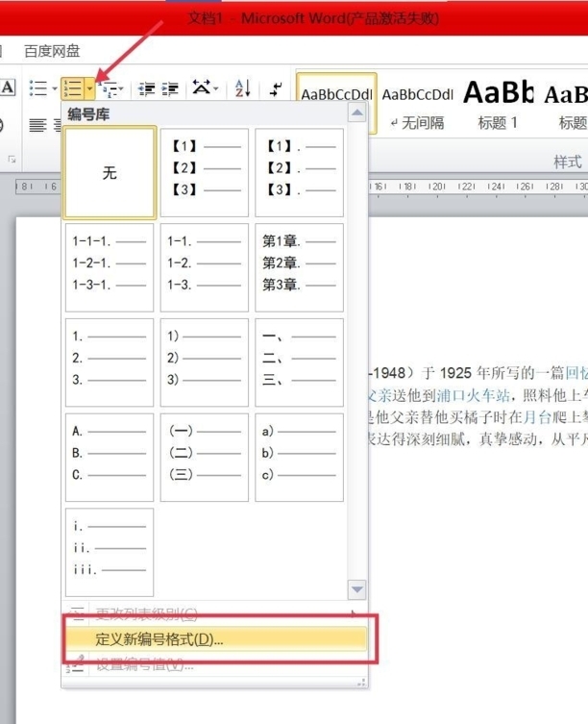Select the 无 numbering option
Viewport: 588px width, 724px height.
(110, 173)
